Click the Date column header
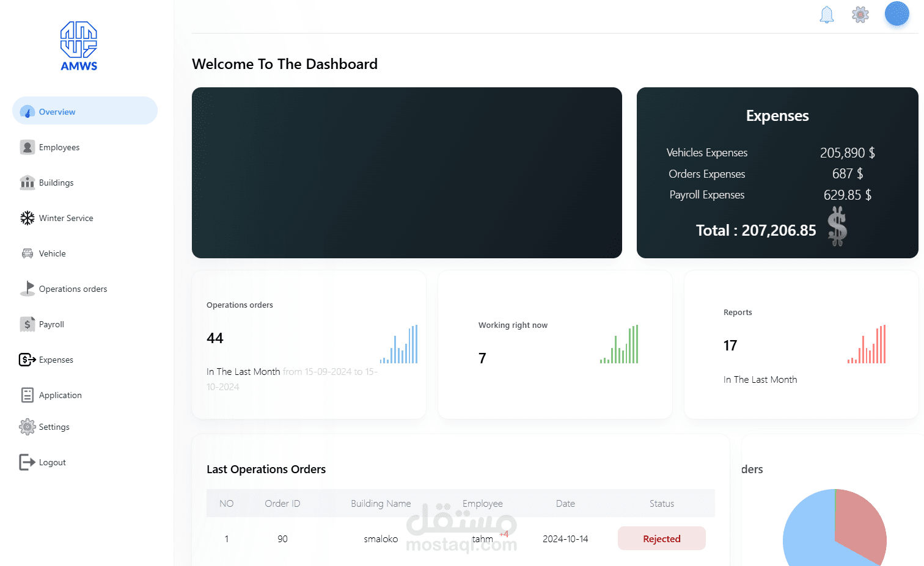 [565, 504]
